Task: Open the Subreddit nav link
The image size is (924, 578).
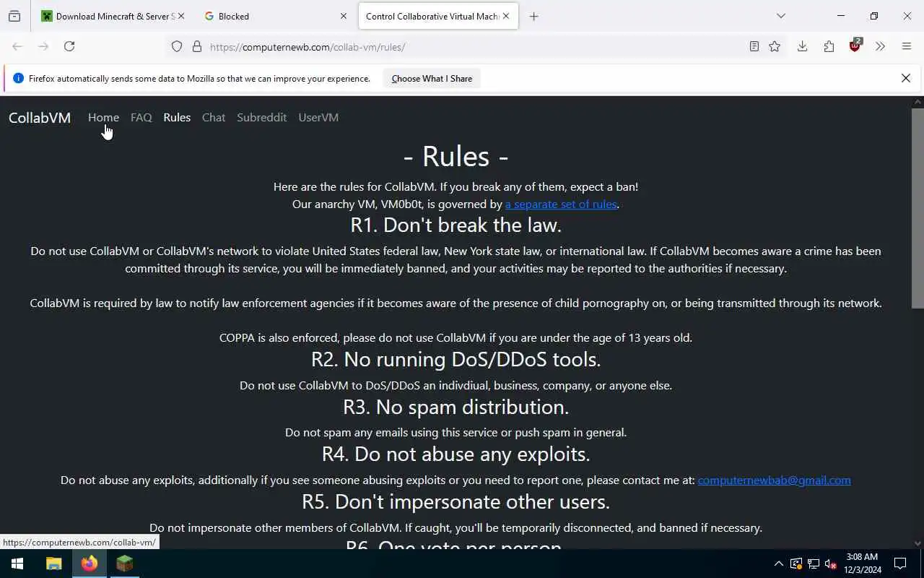Action: point(261,117)
